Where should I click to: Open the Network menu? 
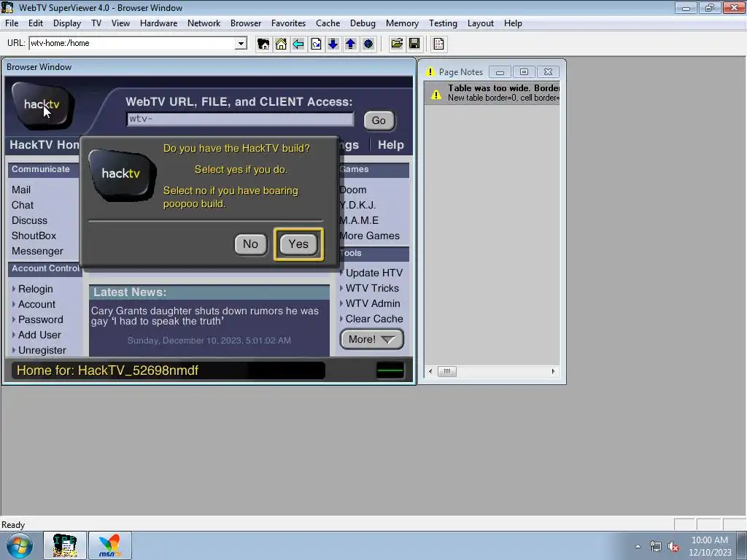click(x=204, y=23)
